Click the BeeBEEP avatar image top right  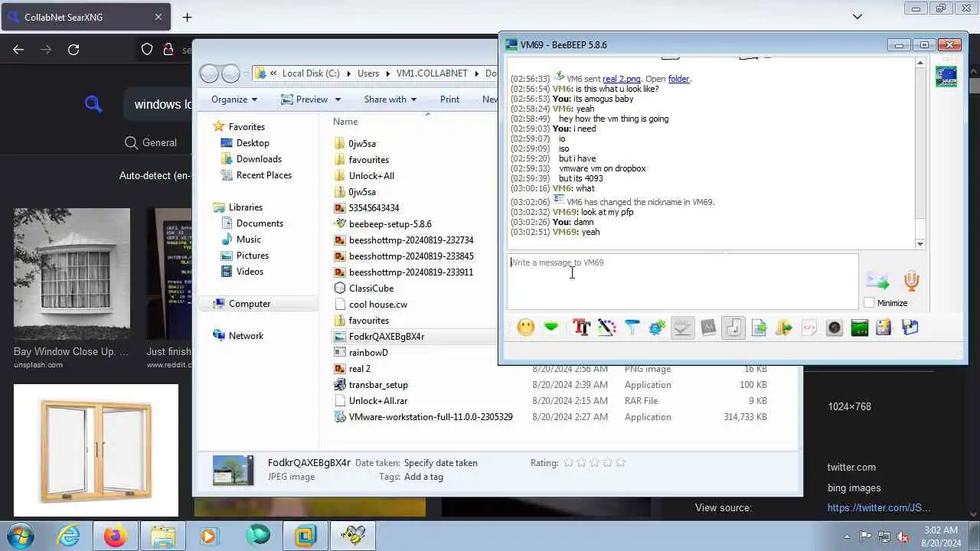(x=946, y=77)
